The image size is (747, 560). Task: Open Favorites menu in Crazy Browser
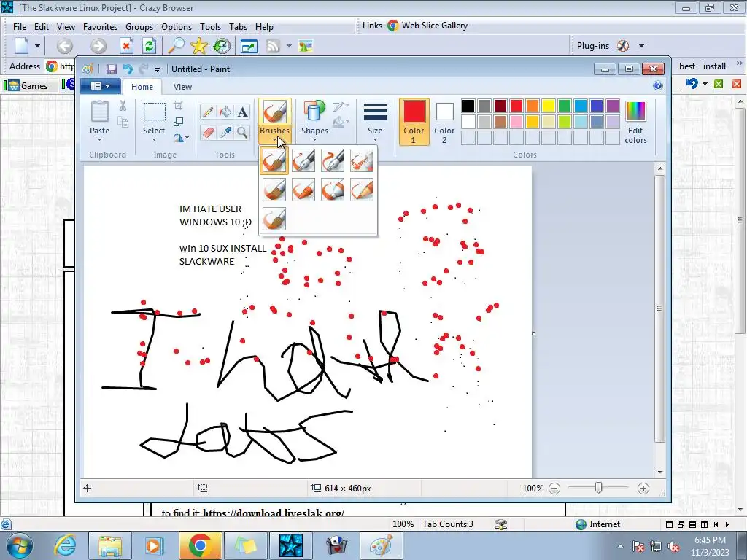click(100, 27)
